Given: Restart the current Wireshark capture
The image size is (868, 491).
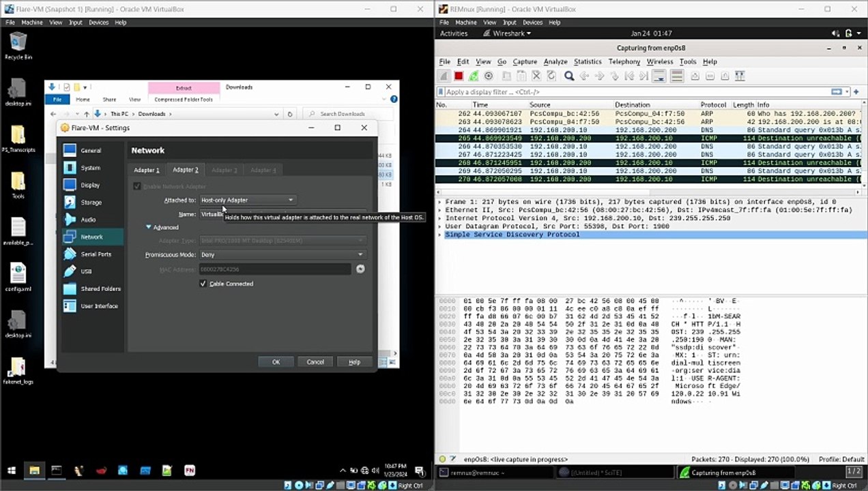Looking at the screenshot, I should pyautogui.click(x=474, y=76).
